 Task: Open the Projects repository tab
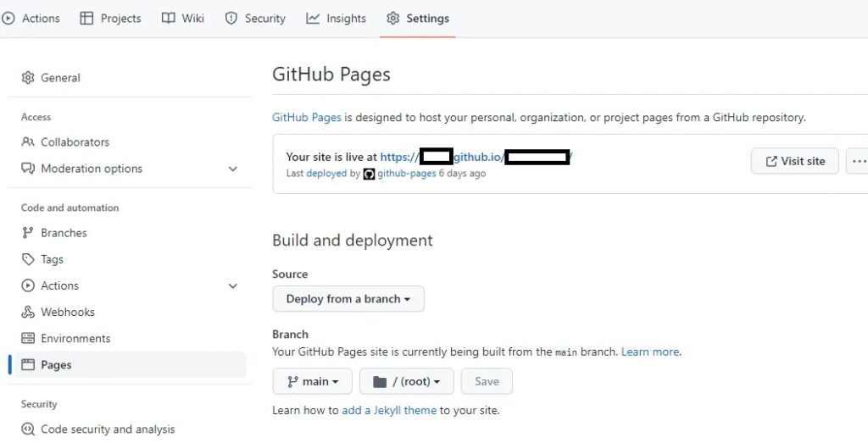(110, 19)
